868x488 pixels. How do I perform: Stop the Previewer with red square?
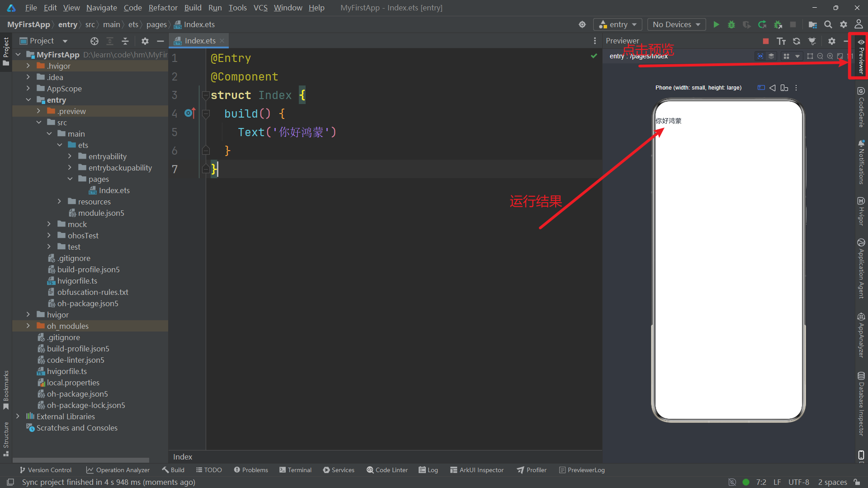[x=765, y=41]
